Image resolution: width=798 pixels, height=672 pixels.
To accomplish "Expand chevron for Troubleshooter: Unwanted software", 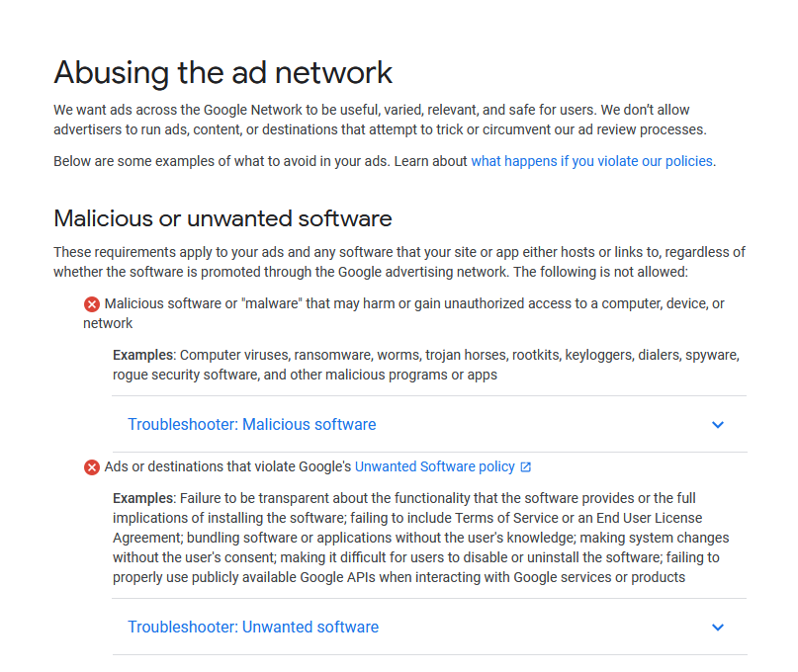I will [x=718, y=627].
